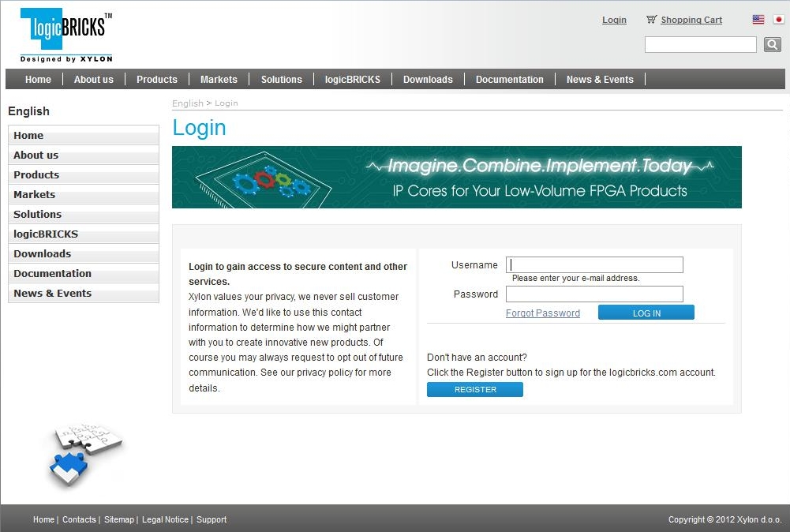Click the Login breadcrumb text
The height and width of the screenshot is (532, 790).
point(227,103)
